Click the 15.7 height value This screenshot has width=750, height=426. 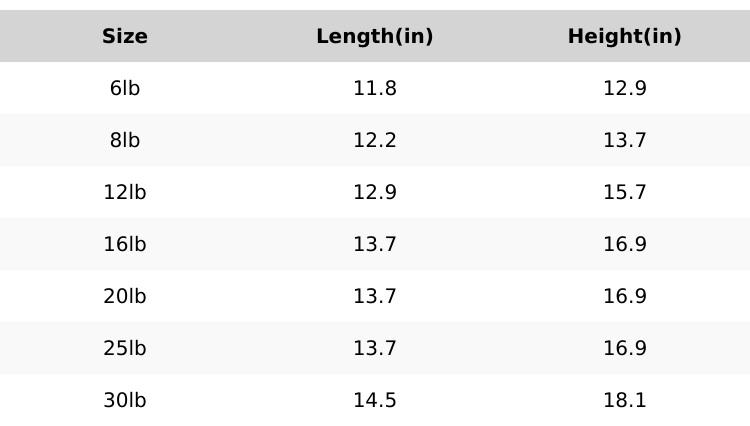tap(625, 193)
